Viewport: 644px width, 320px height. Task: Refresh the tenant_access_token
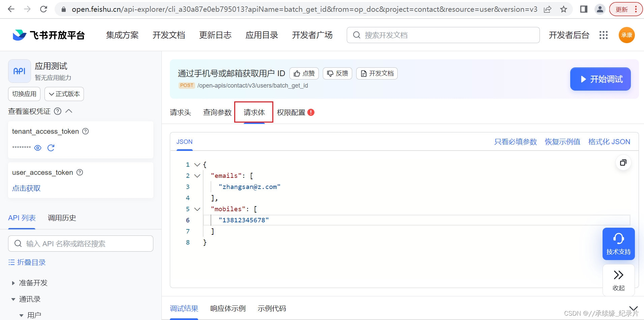tap(51, 148)
